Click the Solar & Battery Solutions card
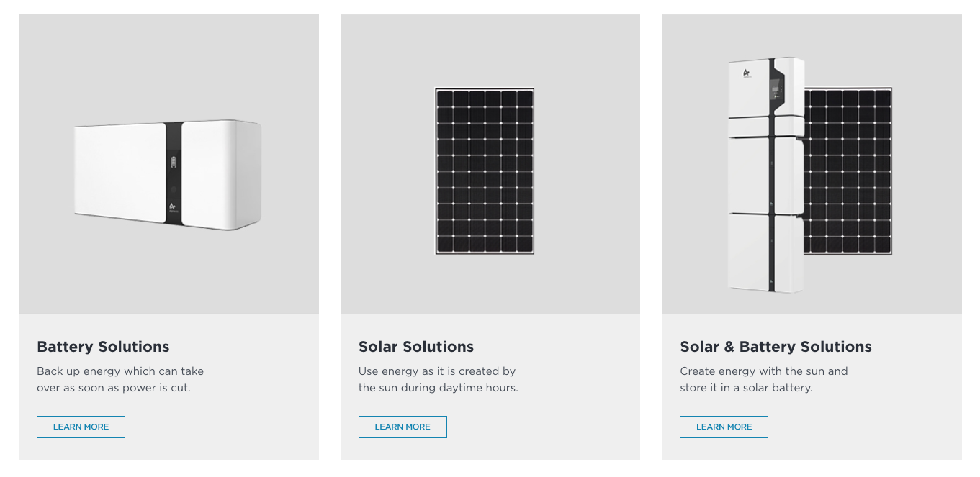980x477 pixels. tap(811, 237)
